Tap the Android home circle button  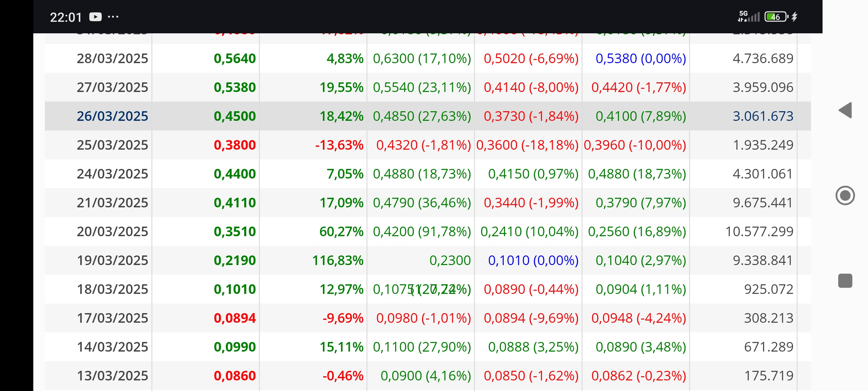pyautogui.click(x=845, y=195)
